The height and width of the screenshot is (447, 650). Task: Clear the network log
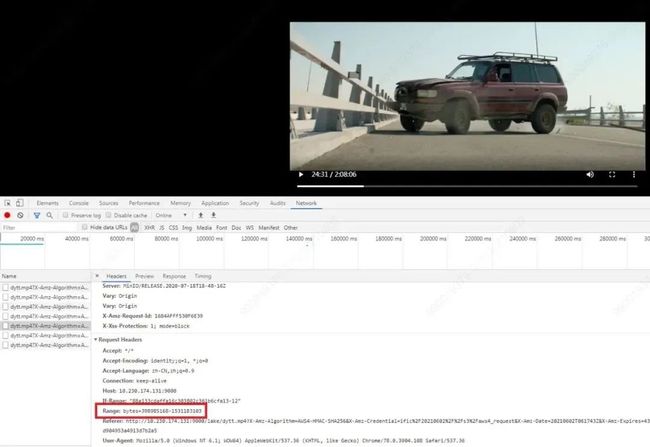20,215
